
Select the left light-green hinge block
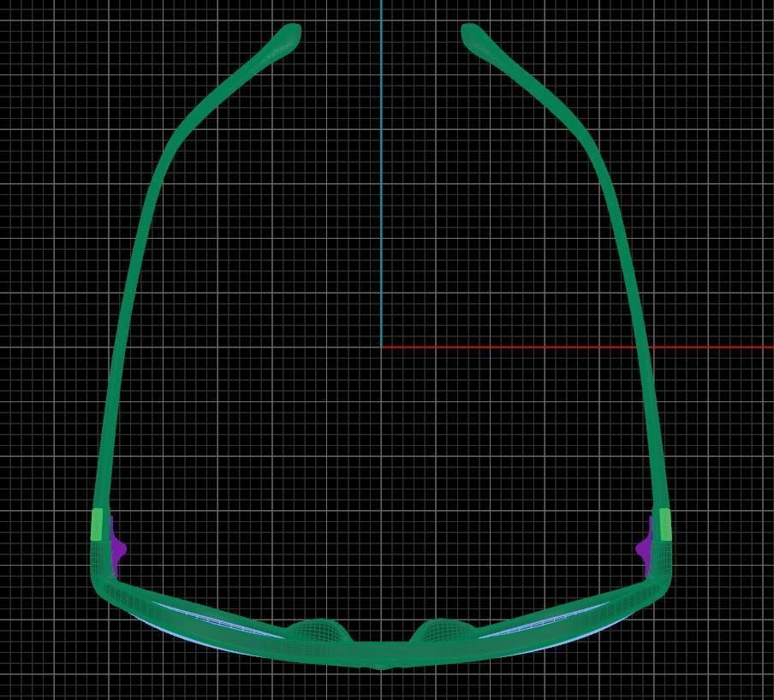[98, 525]
